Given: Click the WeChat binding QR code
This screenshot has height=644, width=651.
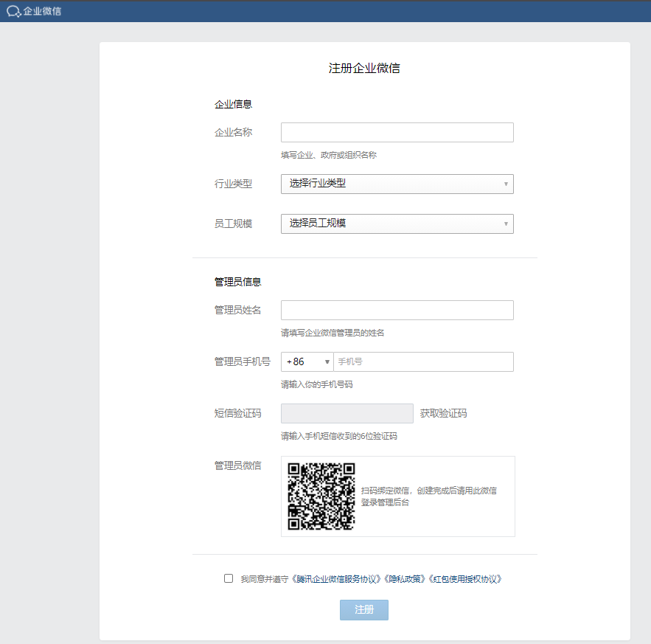Looking at the screenshot, I should pos(321,496).
